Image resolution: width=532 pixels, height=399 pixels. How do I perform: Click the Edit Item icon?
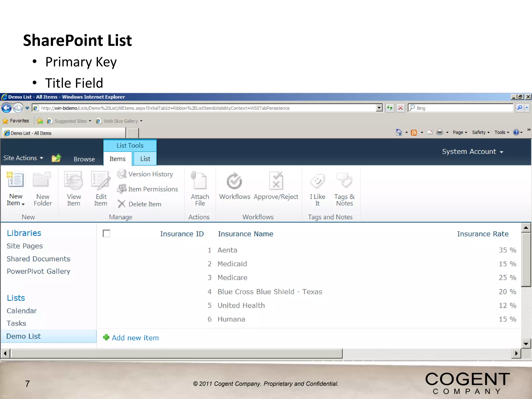[101, 180]
